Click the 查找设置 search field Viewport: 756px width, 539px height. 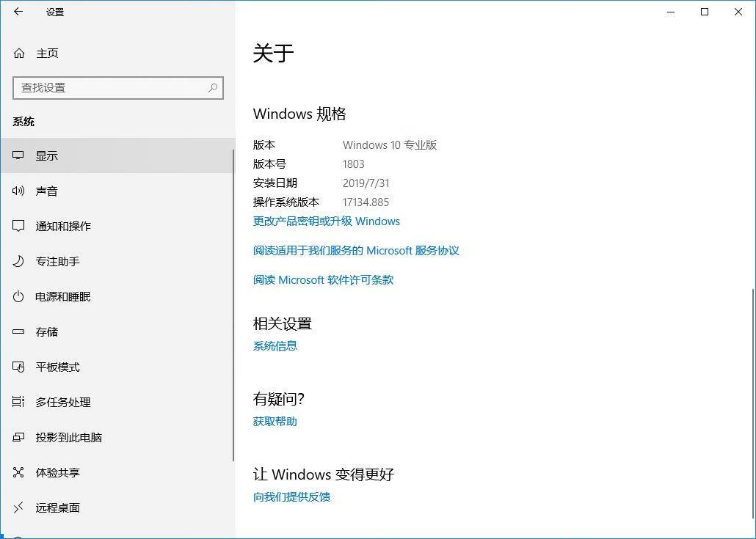coord(118,88)
